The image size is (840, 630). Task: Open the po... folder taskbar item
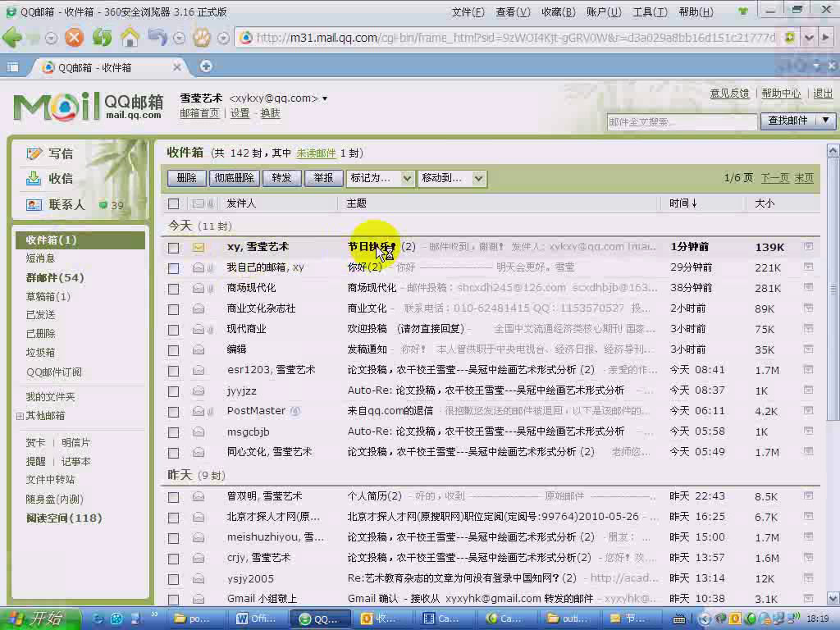click(194, 619)
